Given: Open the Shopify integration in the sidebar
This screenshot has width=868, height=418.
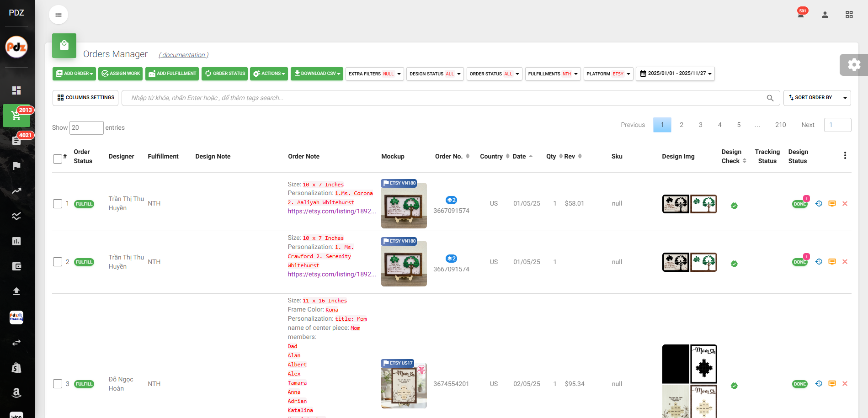Looking at the screenshot, I should (x=16, y=368).
